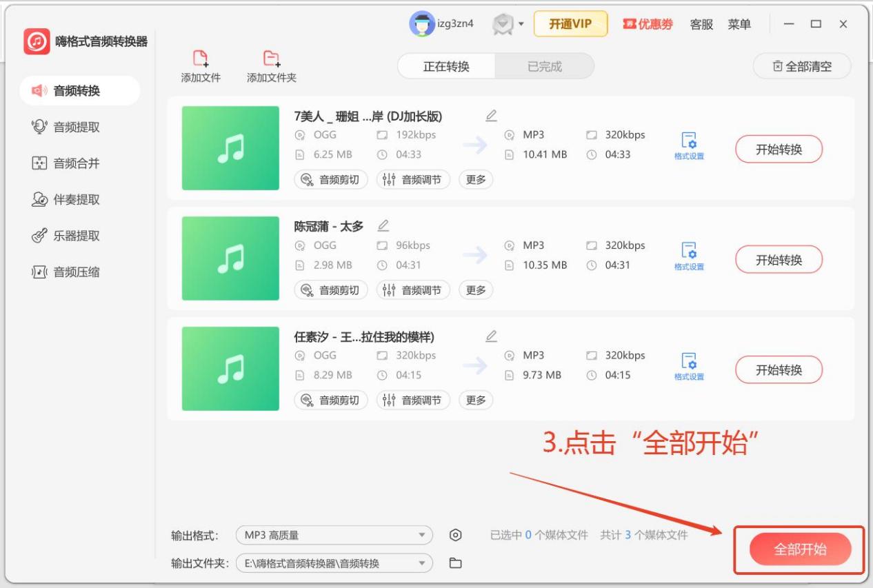Click the 9.73 MB output size
Screen dimensions: 873x588
[x=542, y=375]
